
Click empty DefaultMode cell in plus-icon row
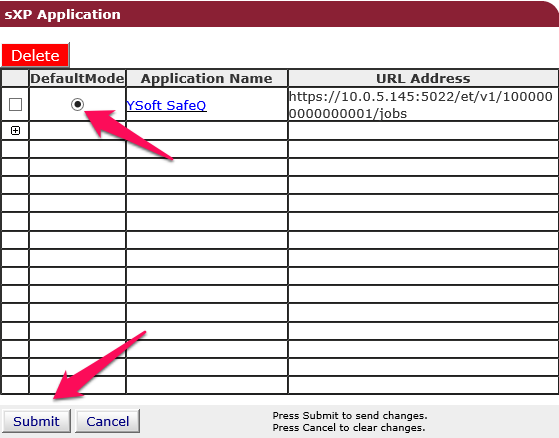coord(77,130)
